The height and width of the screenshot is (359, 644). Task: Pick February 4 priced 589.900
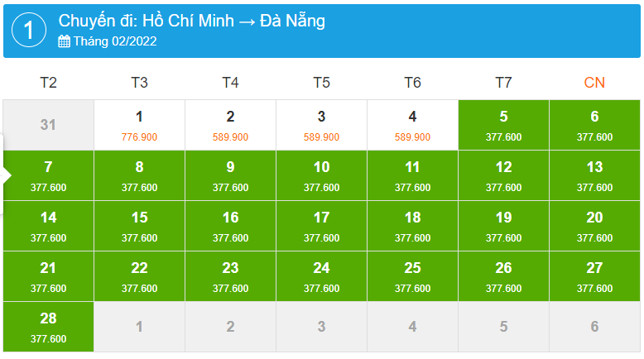[x=412, y=125]
